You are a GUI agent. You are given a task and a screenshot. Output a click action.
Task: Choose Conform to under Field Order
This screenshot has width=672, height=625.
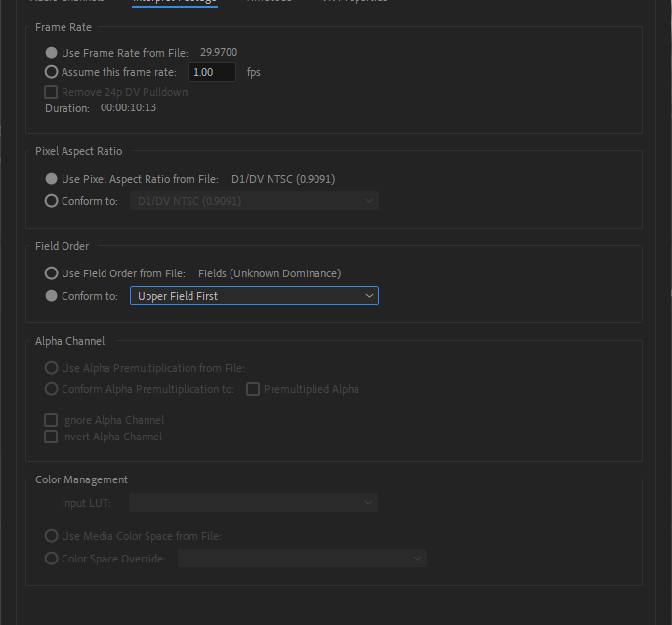[52, 296]
